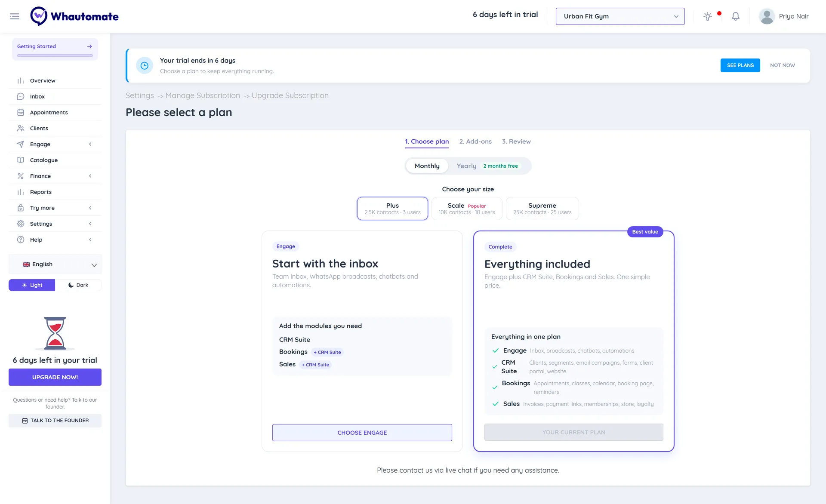Click Priya Nair's avatar icon
826x504 pixels.
pos(767,16)
